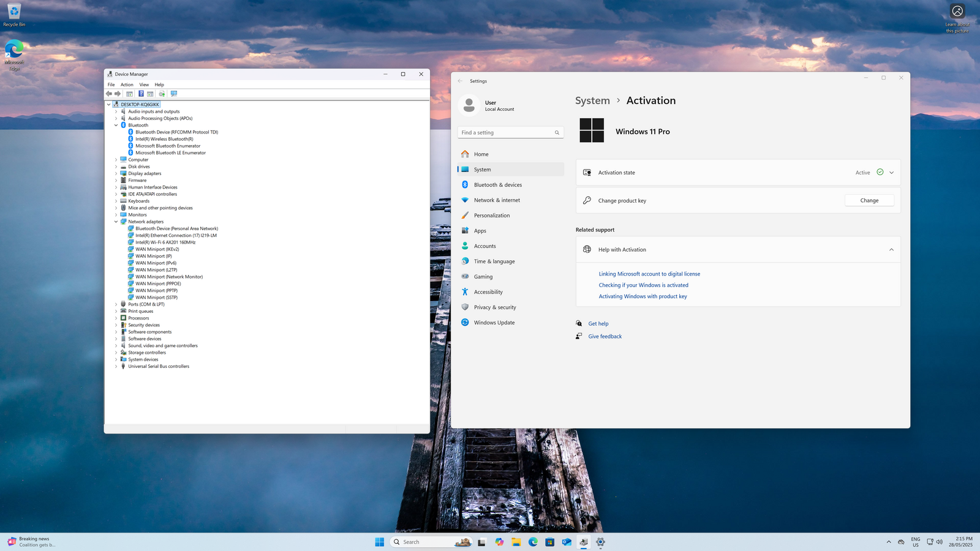Click the Microsoft Store taskbar icon
The height and width of the screenshot is (551, 980).
pyautogui.click(x=550, y=542)
